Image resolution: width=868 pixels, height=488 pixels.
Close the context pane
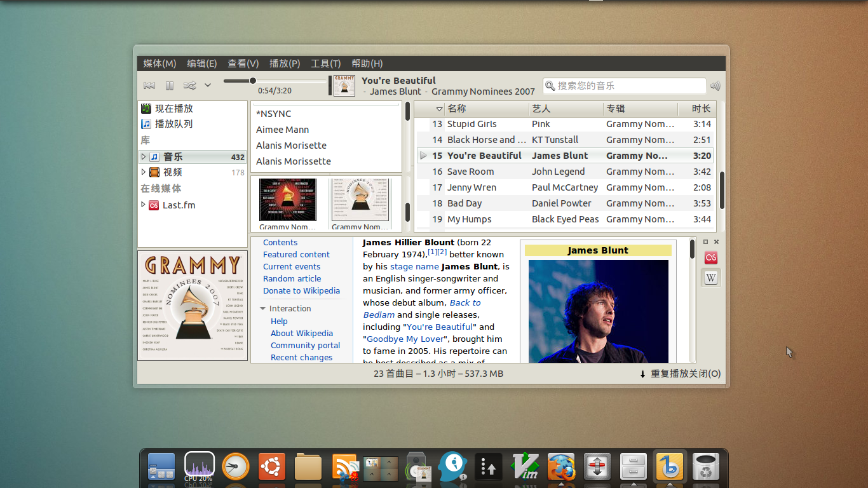point(716,242)
